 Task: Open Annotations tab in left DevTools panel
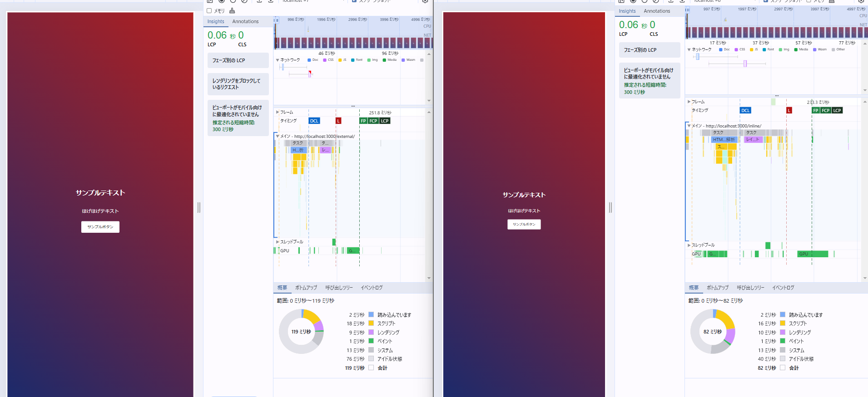pos(245,21)
